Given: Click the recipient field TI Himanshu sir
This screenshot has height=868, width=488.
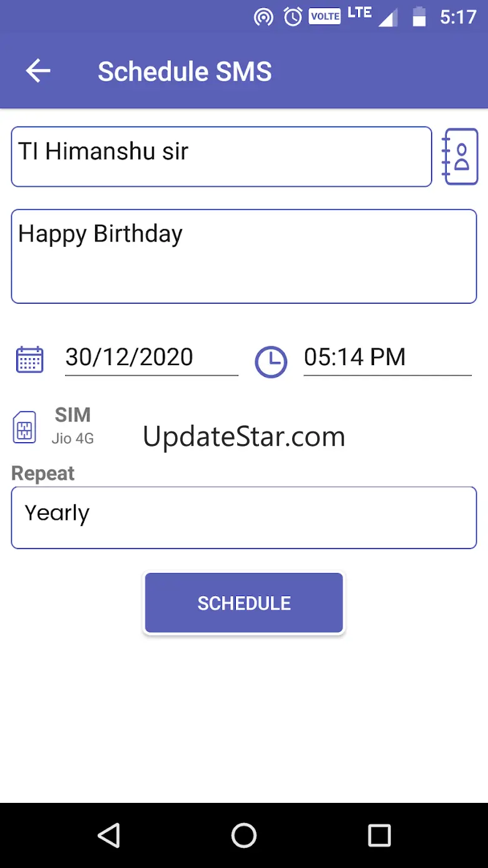Looking at the screenshot, I should (221, 157).
